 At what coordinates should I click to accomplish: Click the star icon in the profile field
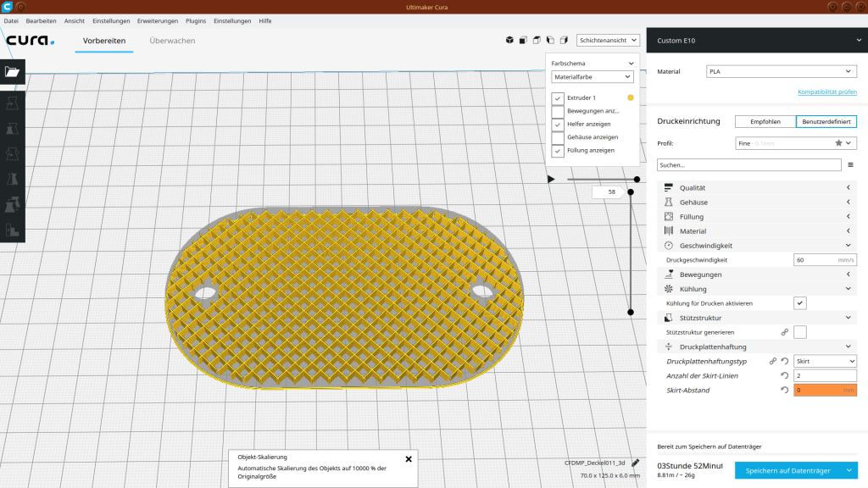click(x=838, y=143)
